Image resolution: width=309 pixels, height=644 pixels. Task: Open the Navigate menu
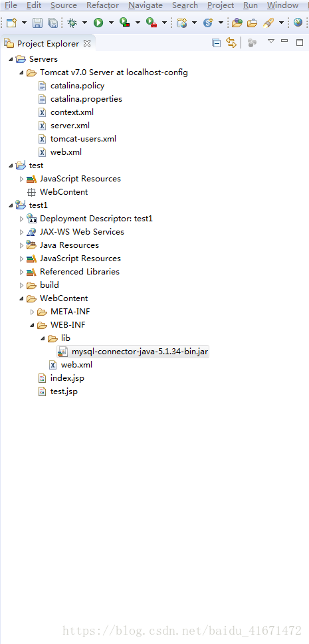pyautogui.click(x=146, y=5)
